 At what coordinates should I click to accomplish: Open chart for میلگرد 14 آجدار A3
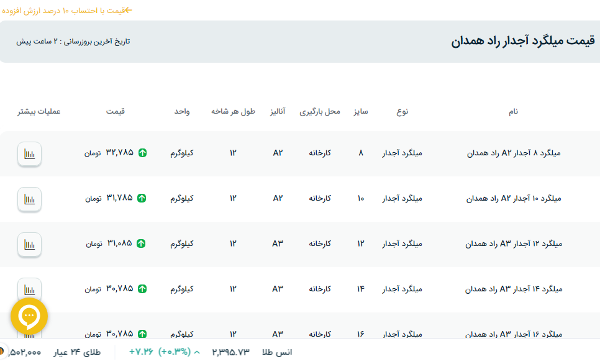click(x=29, y=289)
